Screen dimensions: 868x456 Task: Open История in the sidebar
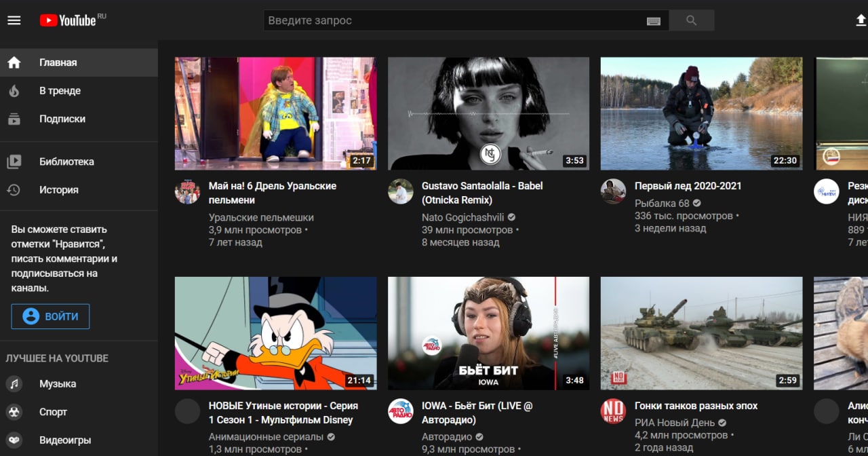[x=79, y=190]
